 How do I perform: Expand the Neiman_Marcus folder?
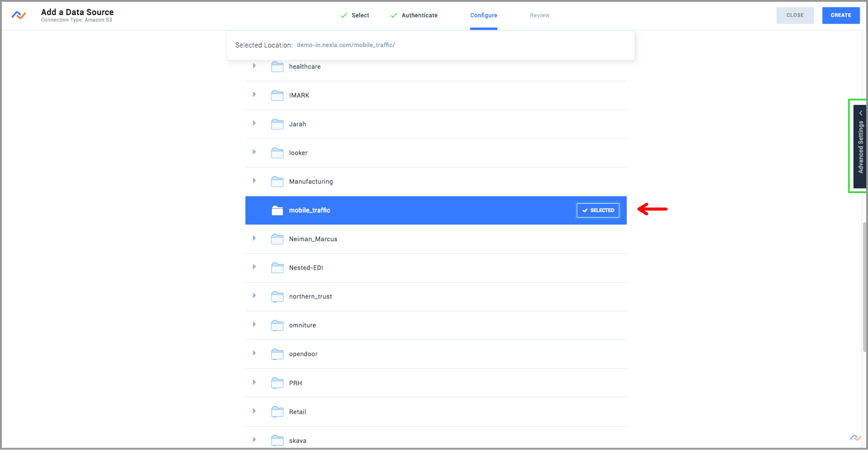254,238
